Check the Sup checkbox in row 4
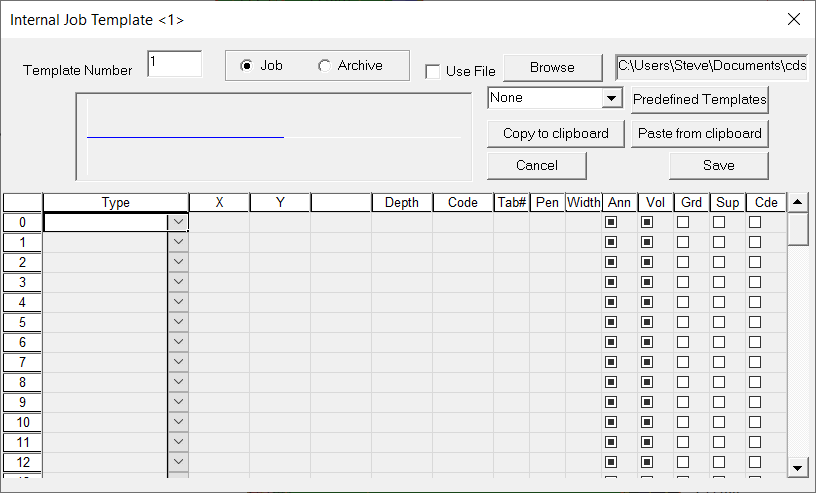 pyautogui.click(x=719, y=302)
